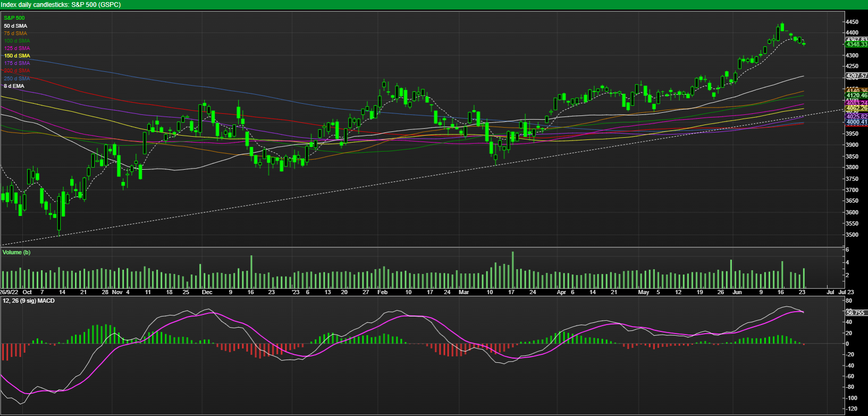Click the 56.755 MACD value tag
The width and height of the screenshot is (868, 416).
pos(856,313)
